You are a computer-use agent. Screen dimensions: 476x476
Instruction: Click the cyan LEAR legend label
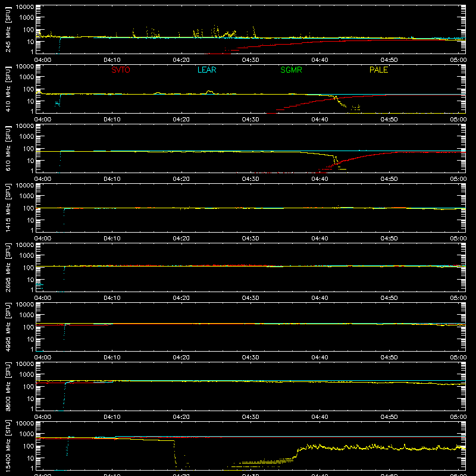(x=206, y=70)
